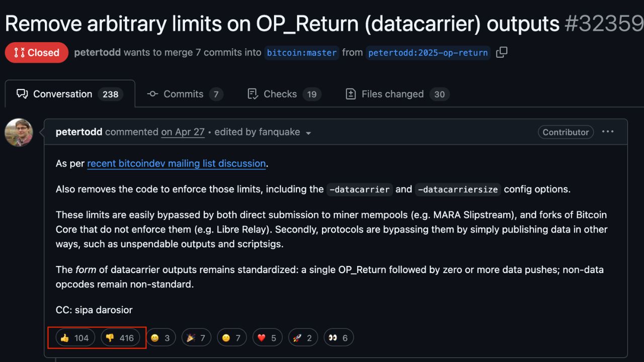Open recent bitcoindev mailing list discussion link
Viewport: 644px width, 362px height.
177,163
